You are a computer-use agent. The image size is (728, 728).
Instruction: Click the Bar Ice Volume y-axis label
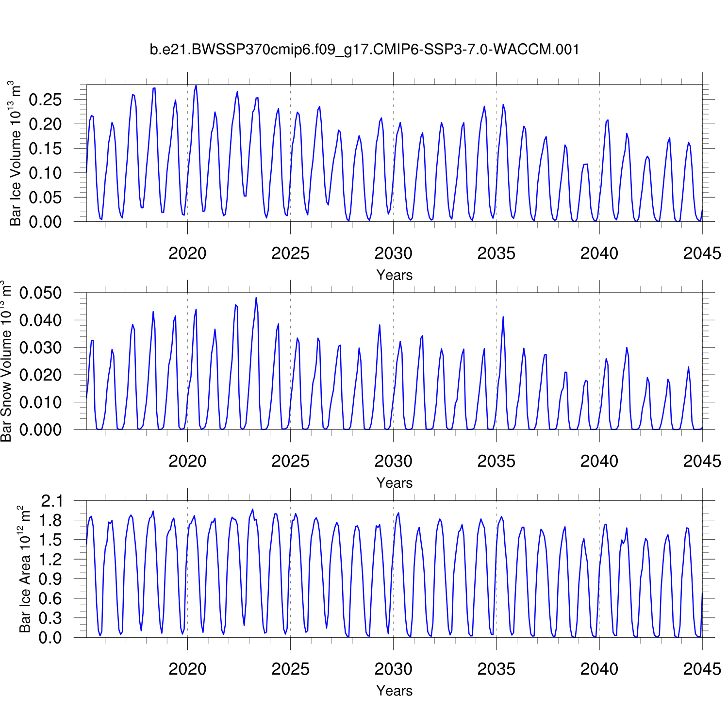15,153
